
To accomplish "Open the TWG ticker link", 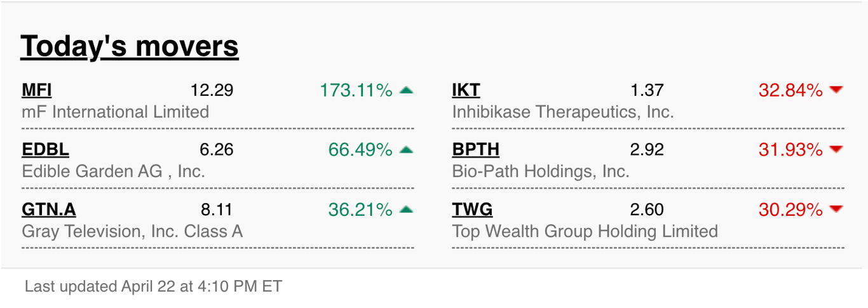I will point(472,210).
